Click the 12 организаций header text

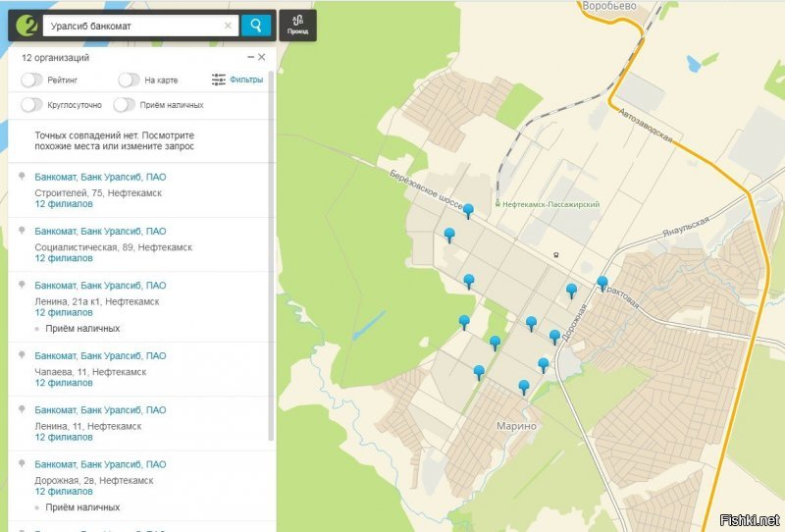(x=55, y=58)
